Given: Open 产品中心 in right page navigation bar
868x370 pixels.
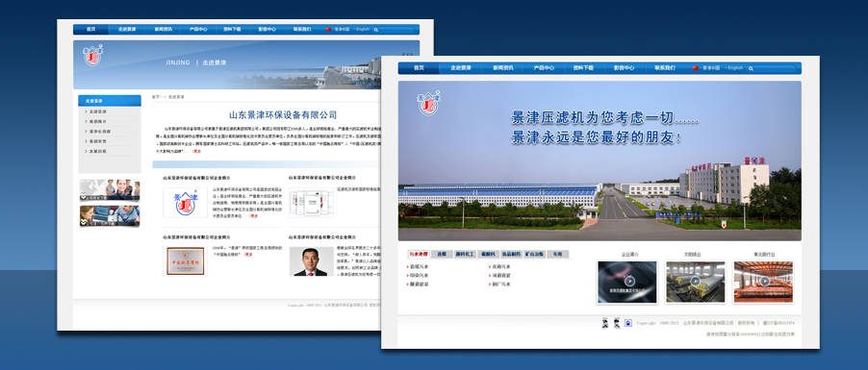Looking at the screenshot, I should (544, 68).
